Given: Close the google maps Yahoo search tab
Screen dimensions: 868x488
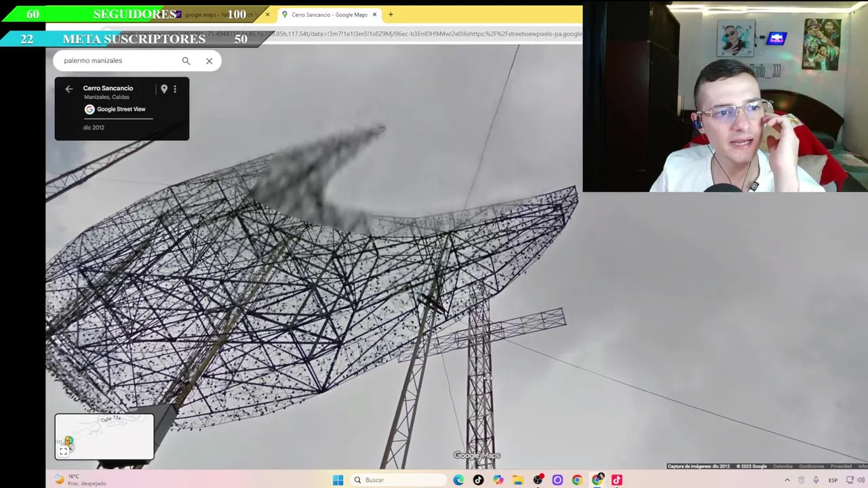Looking at the screenshot, I should [x=267, y=14].
